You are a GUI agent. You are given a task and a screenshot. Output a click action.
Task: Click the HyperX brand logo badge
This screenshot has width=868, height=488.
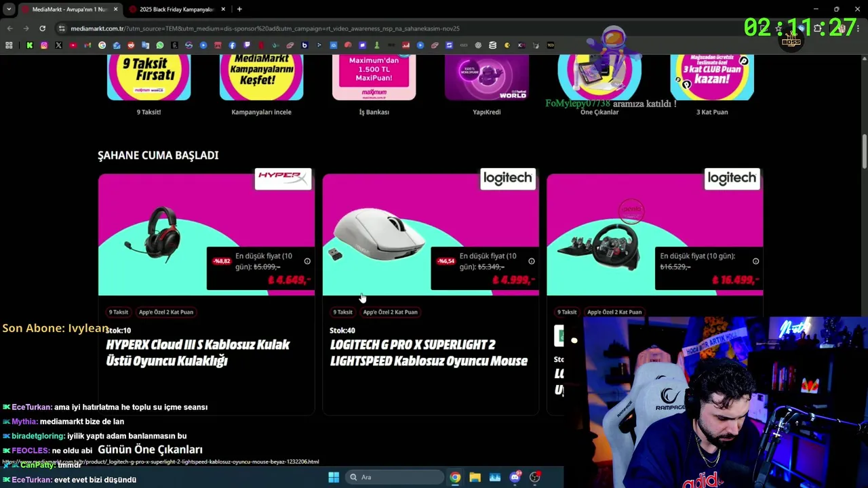pyautogui.click(x=283, y=178)
